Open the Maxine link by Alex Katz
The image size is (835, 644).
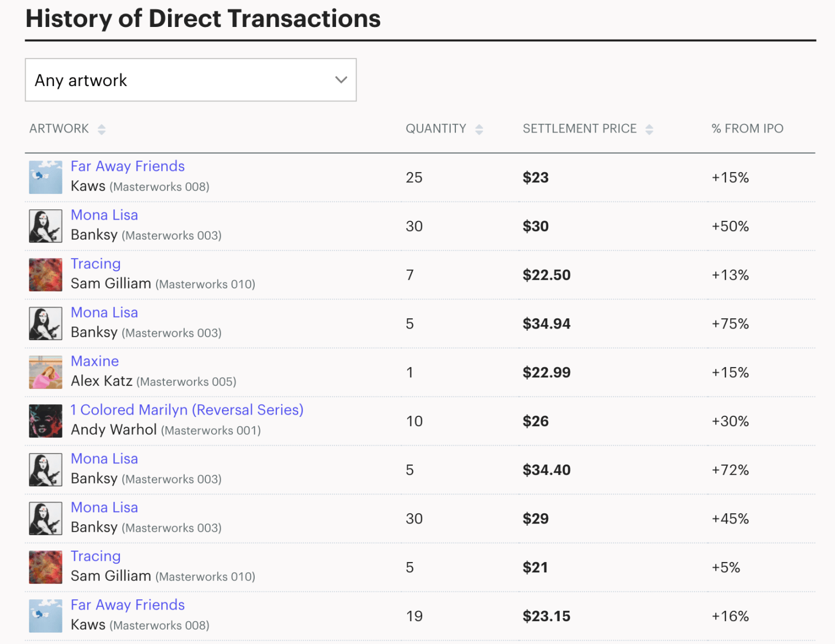(95, 361)
